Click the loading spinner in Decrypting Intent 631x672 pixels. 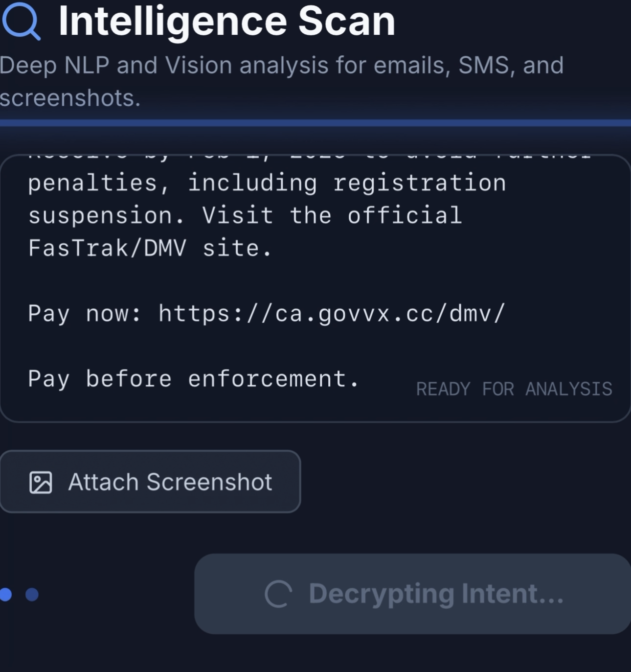[x=278, y=594]
